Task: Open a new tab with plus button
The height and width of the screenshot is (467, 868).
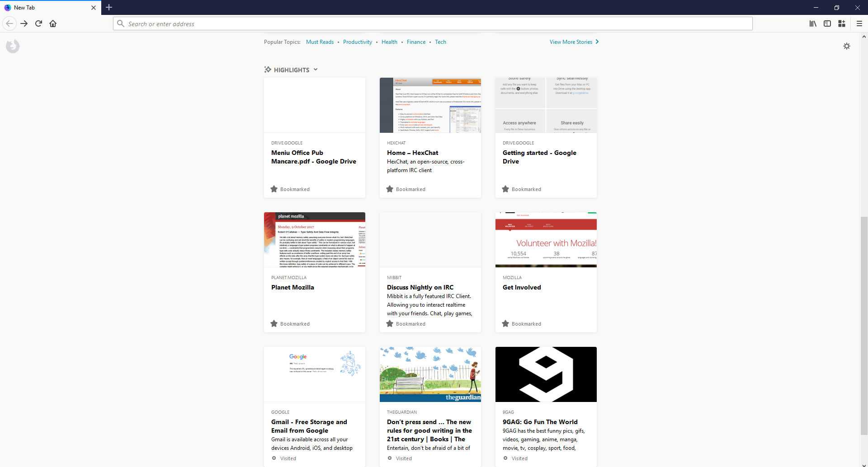Action: coord(109,7)
